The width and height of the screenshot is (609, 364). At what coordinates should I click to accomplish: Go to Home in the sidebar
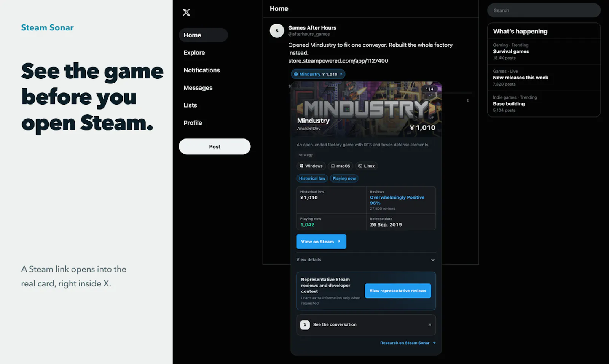tap(203, 35)
